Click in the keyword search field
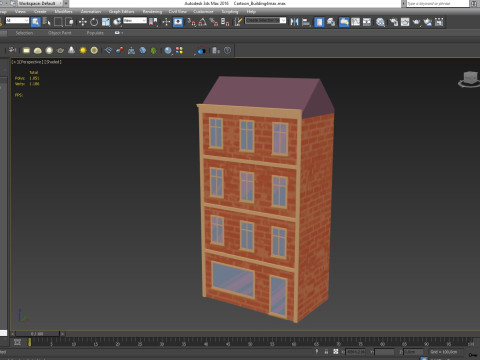 click(437, 3)
